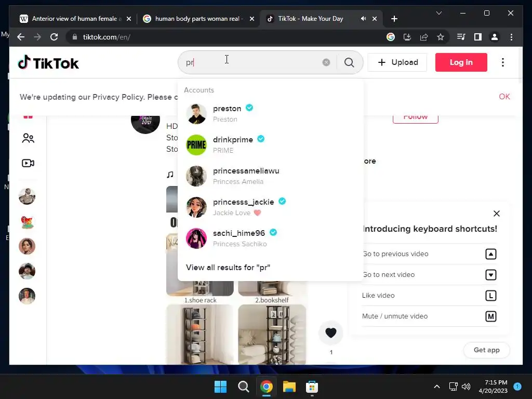This screenshot has width=532, height=399.
Task: Open the Windows Start menu
Action: tap(220, 387)
